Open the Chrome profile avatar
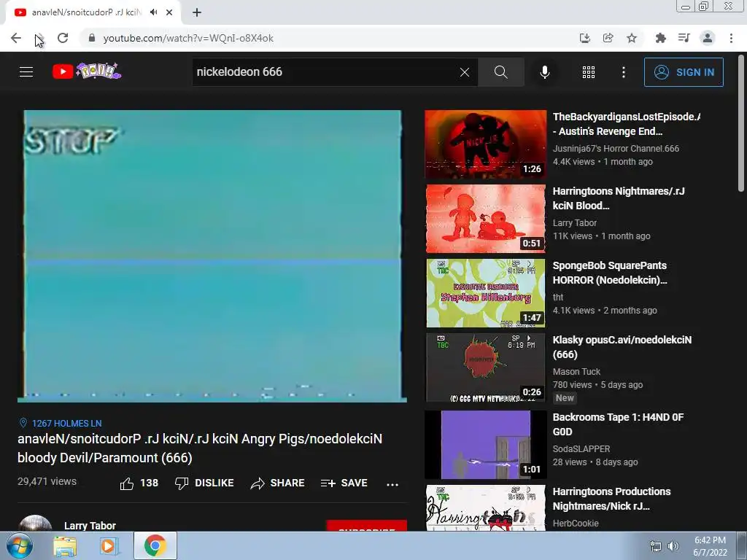This screenshot has height=560, width=747. point(708,38)
